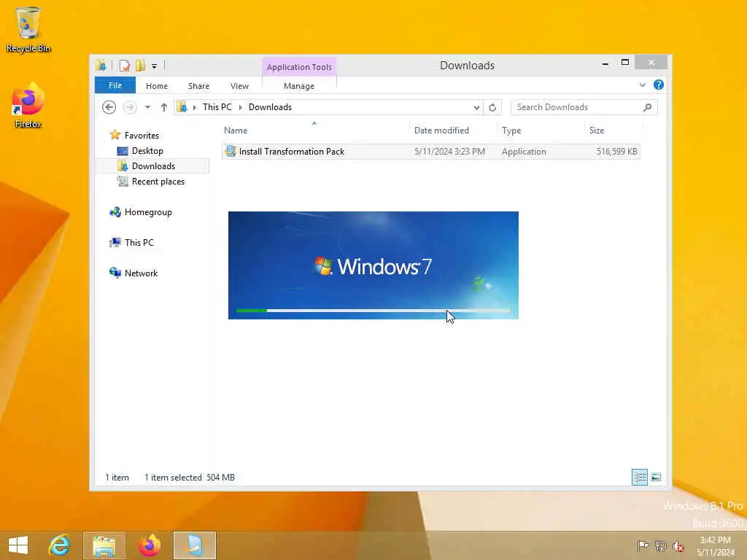747x560 pixels.
Task: Expand arrow between This PC and Downloads
Action: point(241,108)
